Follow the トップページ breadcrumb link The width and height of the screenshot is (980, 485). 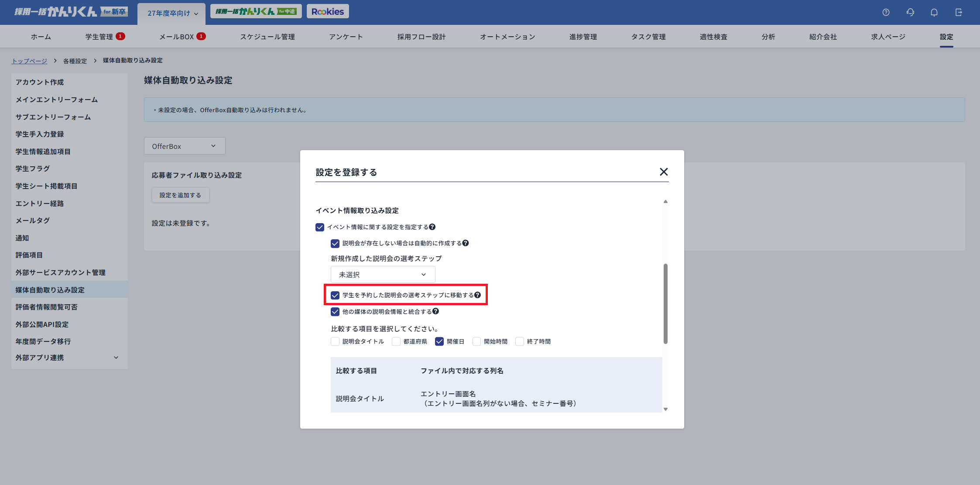pyautogui.click(x=29, y=61)
